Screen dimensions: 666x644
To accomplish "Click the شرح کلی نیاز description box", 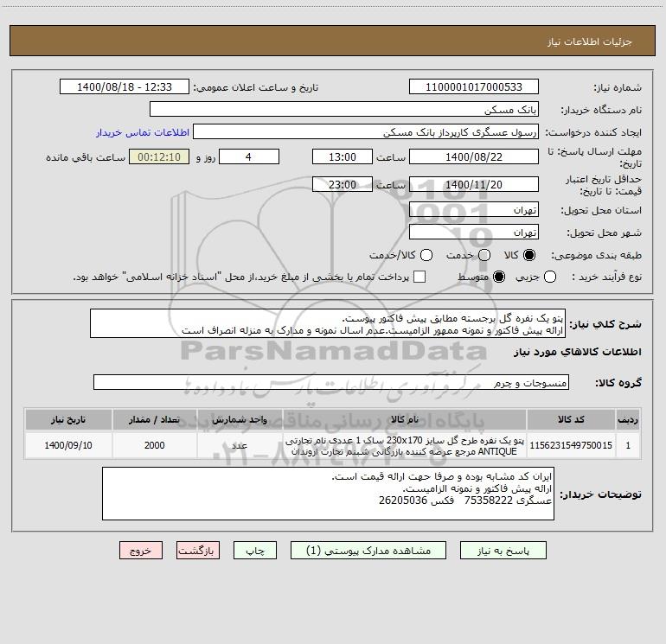I will (x=328, y=324).
